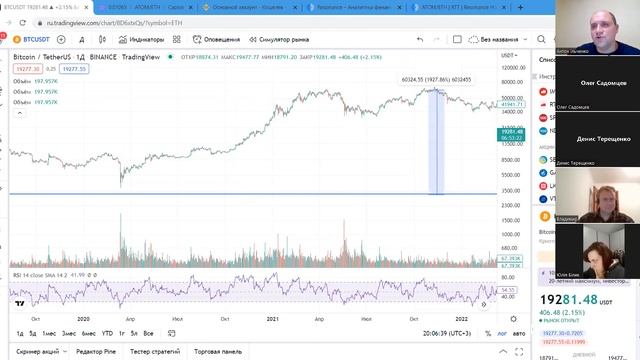This screenshot has height=360, width=640.
Task: Set range to 1мес
Action: pos(49,333)
